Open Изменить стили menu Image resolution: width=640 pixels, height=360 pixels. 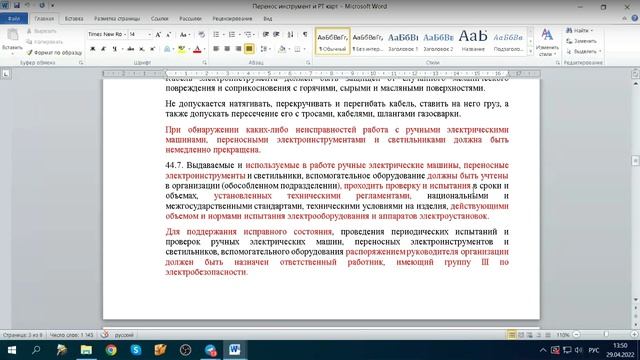[547, 42]
